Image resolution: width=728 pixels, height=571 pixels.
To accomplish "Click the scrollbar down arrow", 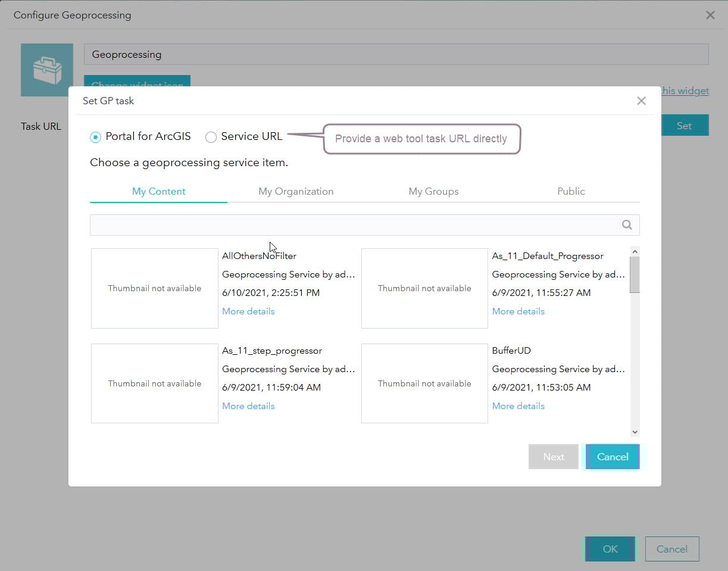I will coord(635,432).
